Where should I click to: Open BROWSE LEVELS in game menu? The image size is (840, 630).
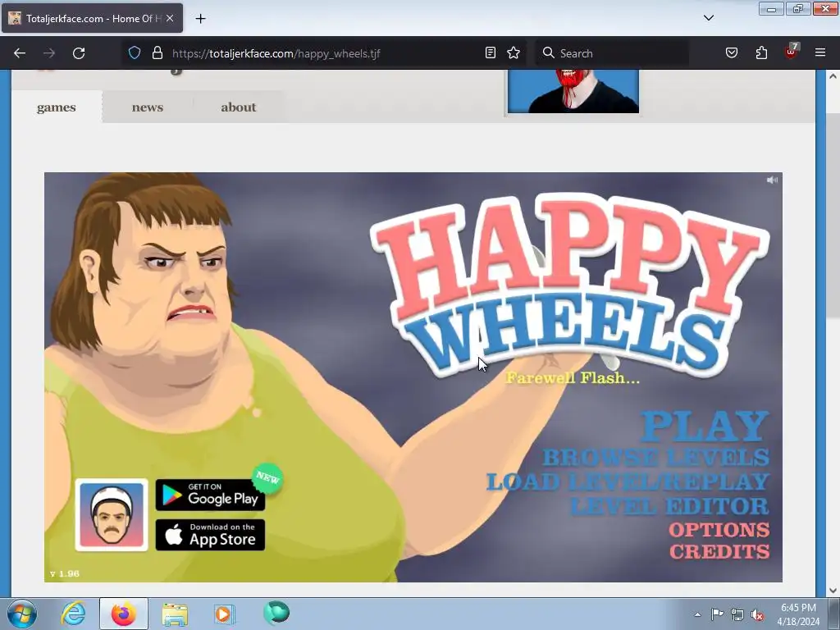655,458
